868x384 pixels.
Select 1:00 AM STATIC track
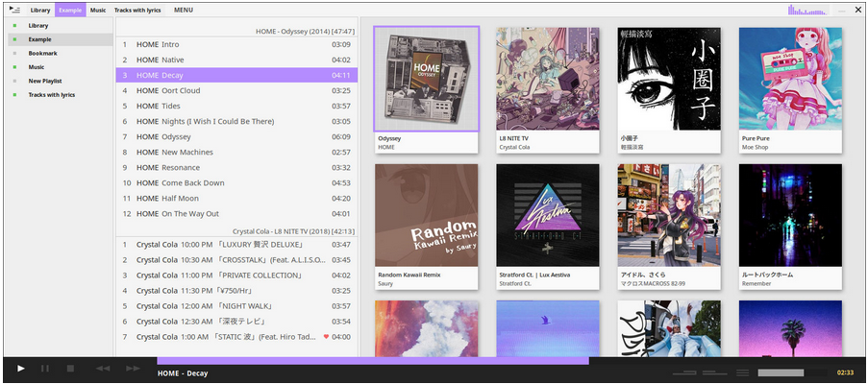tap(236, 337)
